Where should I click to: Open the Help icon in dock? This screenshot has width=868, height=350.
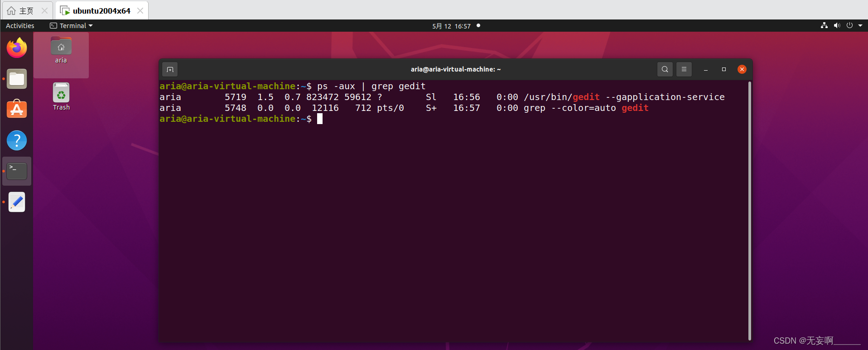[17, 140]
